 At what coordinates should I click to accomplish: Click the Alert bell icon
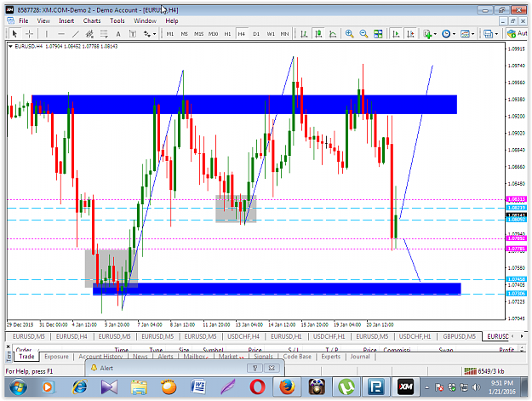coord(94,368)
